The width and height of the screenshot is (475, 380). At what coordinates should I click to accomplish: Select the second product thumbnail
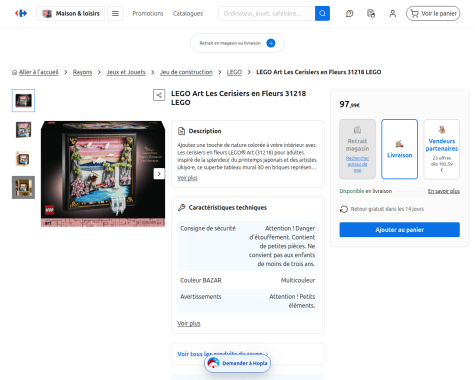tap(23, 130)
